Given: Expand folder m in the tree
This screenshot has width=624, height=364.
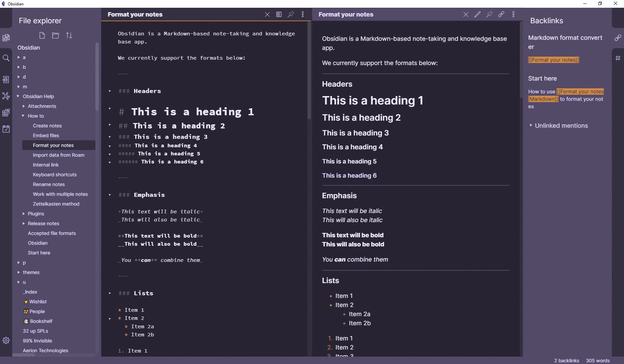Looking at the screenshot, I should (19, 87).
